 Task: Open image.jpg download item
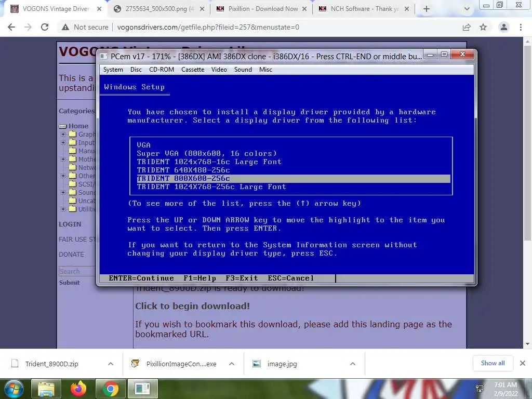pyautogui.click(x=282, y=364)
